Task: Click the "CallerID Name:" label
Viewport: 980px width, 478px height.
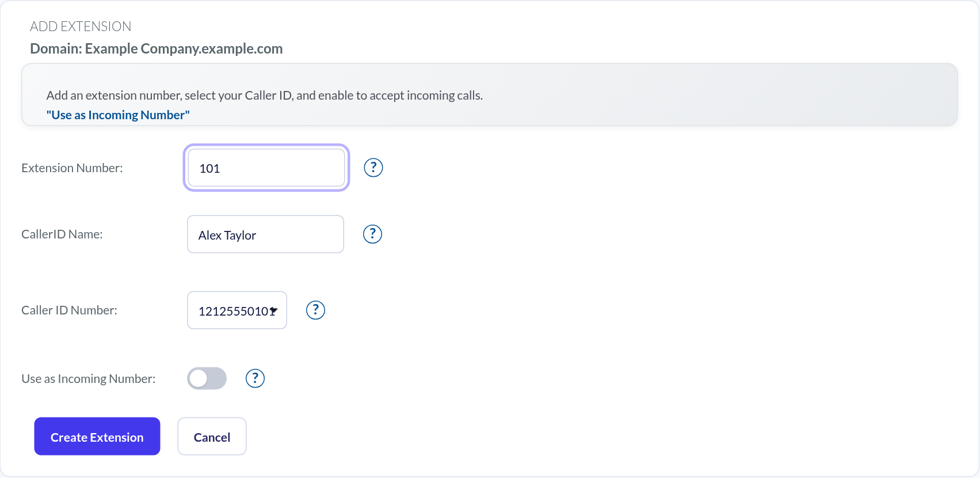Action: 62,234
